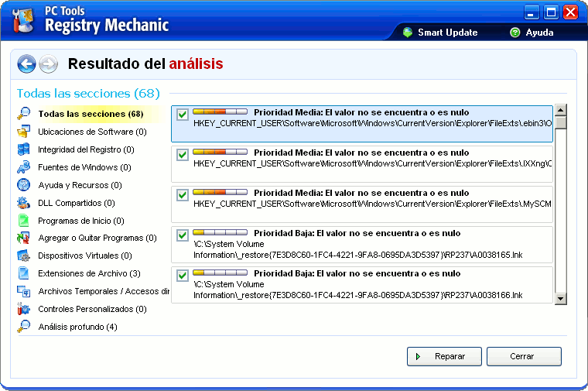Select the Fuentes de Windows icon

[x=24, y=167]
